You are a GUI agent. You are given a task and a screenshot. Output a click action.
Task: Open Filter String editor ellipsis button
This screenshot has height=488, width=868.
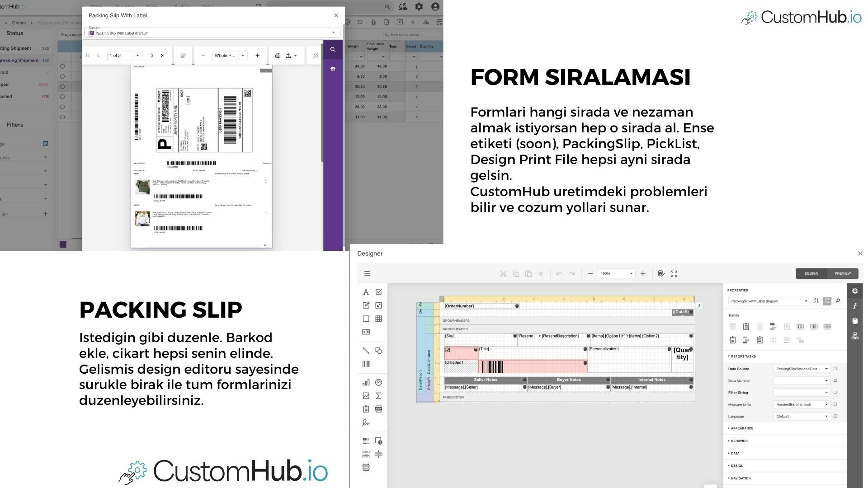826,393
